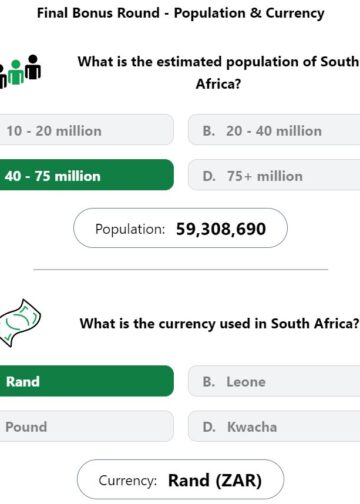360x504 pixels.
Task: Click the South Africa currency question text
Action: (219, 323)
